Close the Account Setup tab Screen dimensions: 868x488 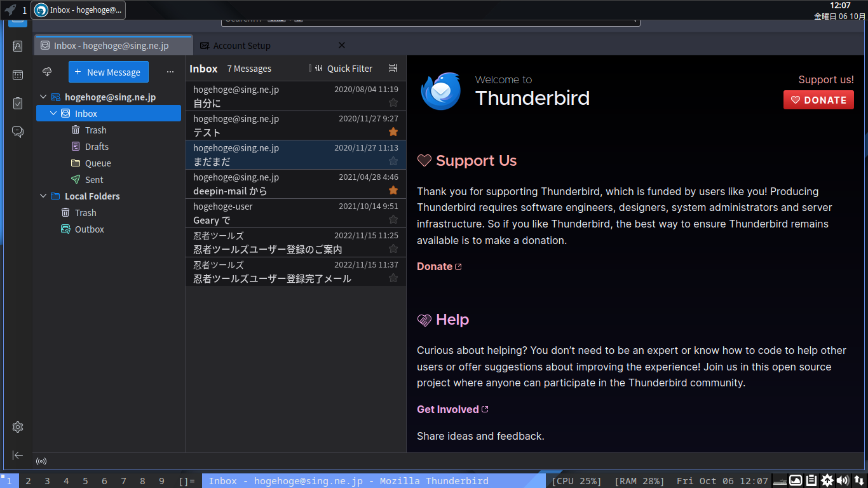point(342,45)
